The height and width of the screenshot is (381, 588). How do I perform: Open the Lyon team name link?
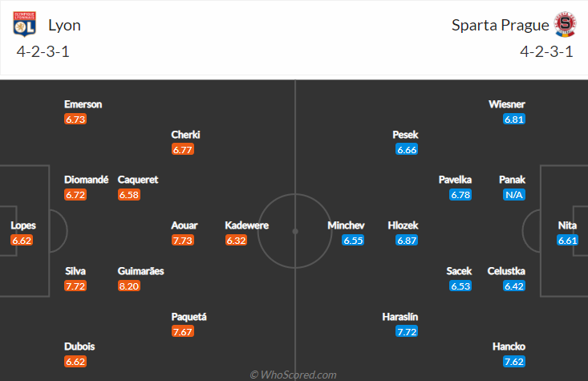(x=64, y=25)
